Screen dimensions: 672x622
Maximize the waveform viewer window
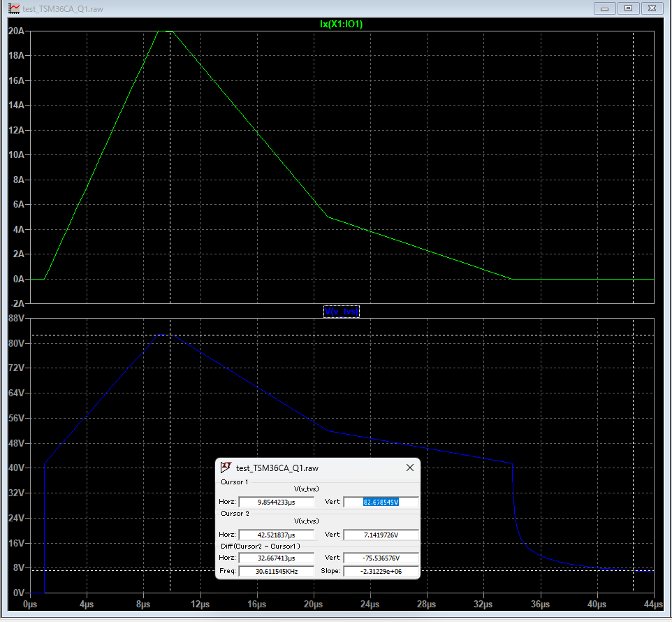coord(628,8)
